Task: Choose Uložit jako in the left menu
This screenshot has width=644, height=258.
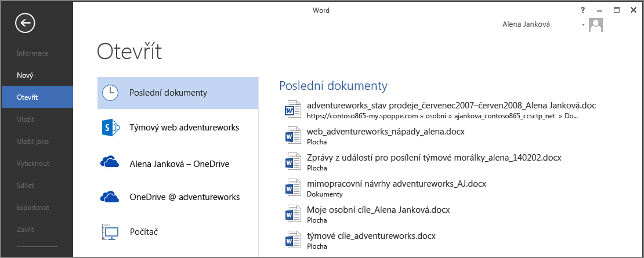Action: pos(37,141)
